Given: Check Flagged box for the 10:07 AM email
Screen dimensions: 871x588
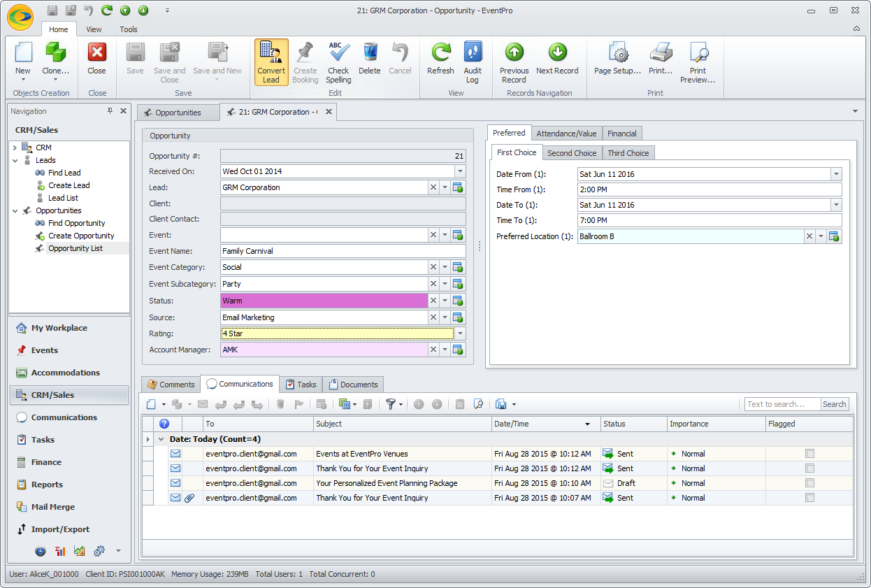Looking at the screenshot, I should point(809,498).
